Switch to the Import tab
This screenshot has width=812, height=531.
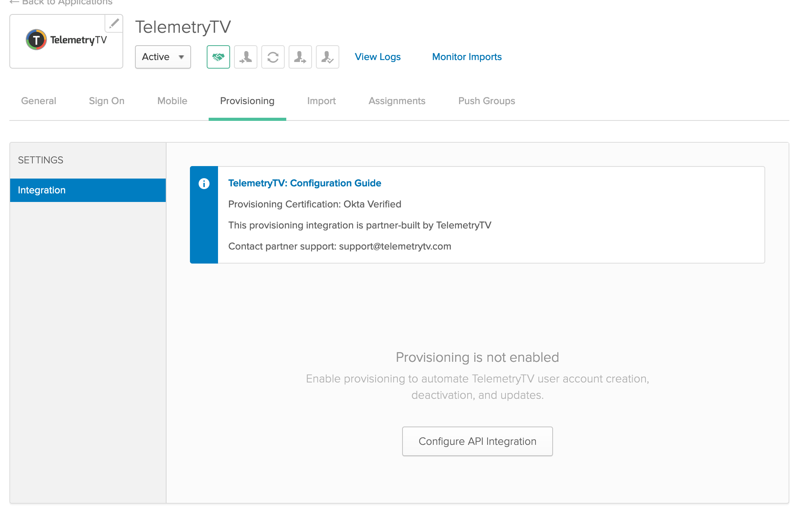click(321, 101)
